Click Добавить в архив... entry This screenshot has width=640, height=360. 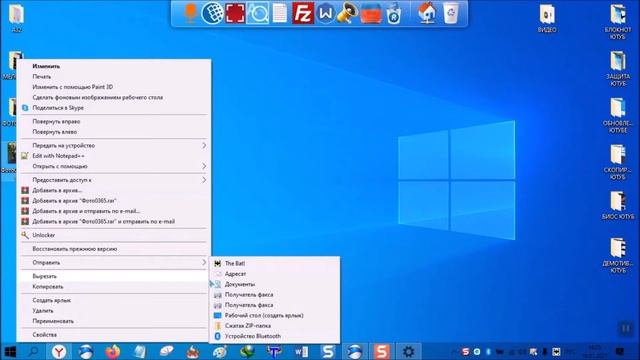coord(114,190)
